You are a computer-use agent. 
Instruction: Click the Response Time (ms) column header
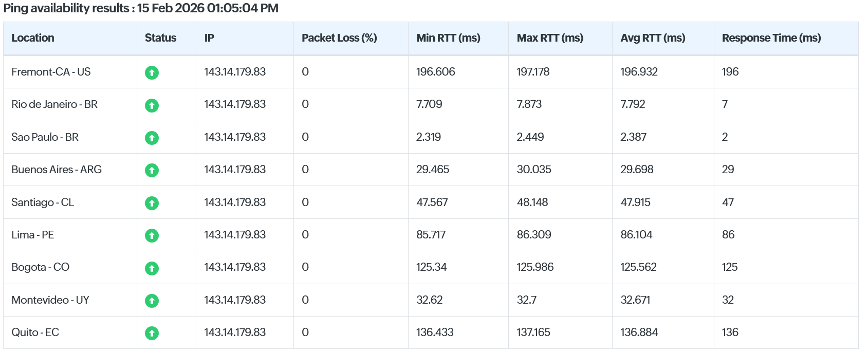pos(771,38)
